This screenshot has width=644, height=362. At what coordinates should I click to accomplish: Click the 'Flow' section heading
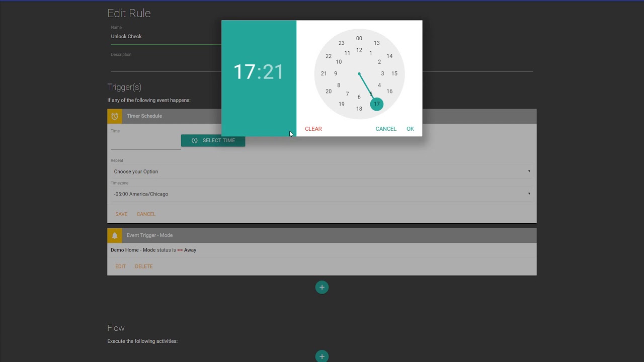click(x=116, y=328)
